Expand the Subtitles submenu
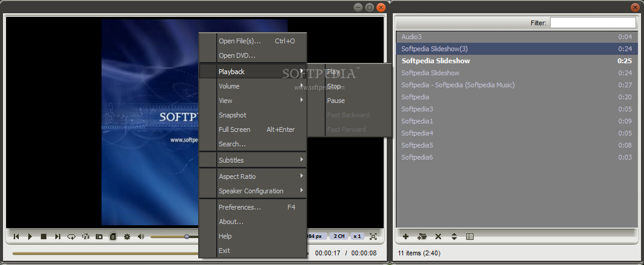Image resolution: width=644 pixels, height=265 pixels. point(253,160)
